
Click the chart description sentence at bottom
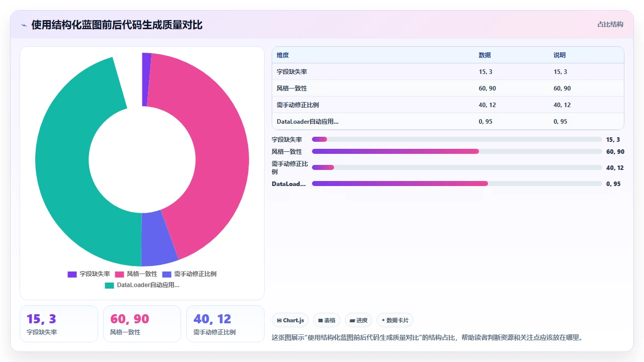pyautogui.click(x=427, y=337)
